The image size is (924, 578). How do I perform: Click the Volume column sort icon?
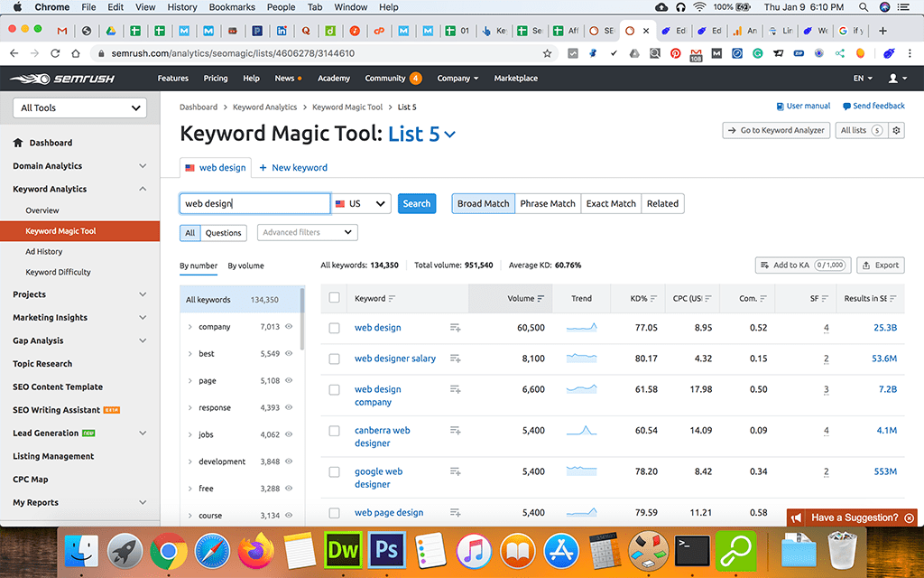click(x=541, y=298)
